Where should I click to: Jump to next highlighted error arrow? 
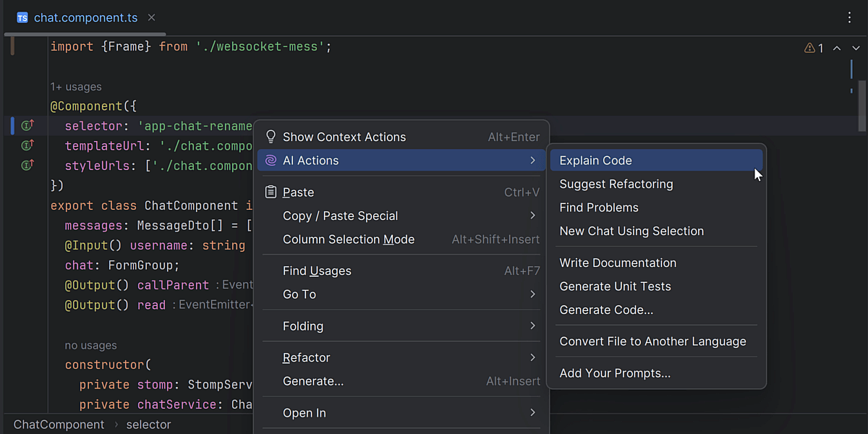pyautogui.click(x=856, y=48)
